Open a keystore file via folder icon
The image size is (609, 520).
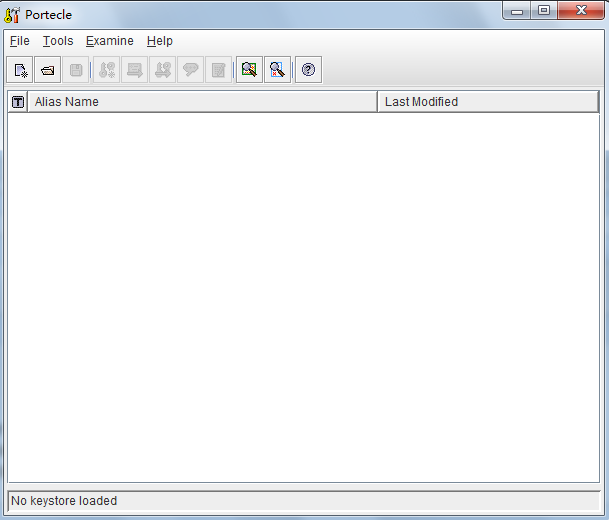pyautogui.click(x=47, y=70)
